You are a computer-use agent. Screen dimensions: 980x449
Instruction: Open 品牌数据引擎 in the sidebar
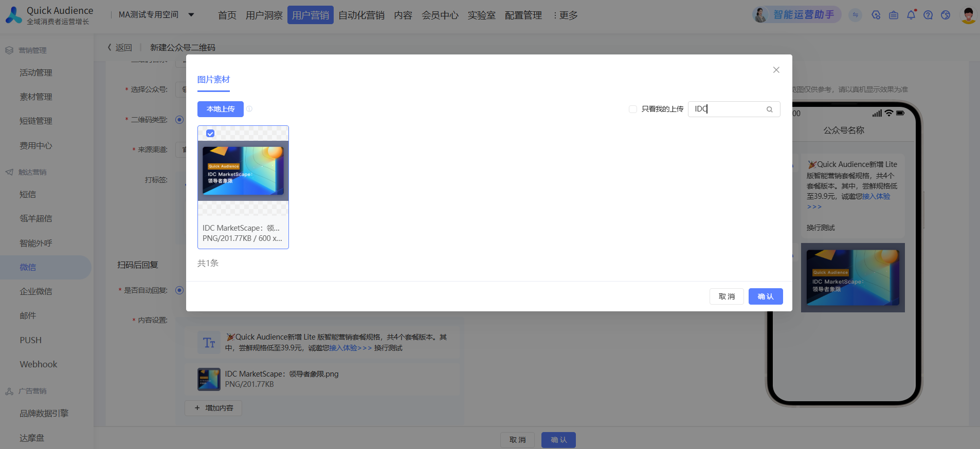[44, 413]
